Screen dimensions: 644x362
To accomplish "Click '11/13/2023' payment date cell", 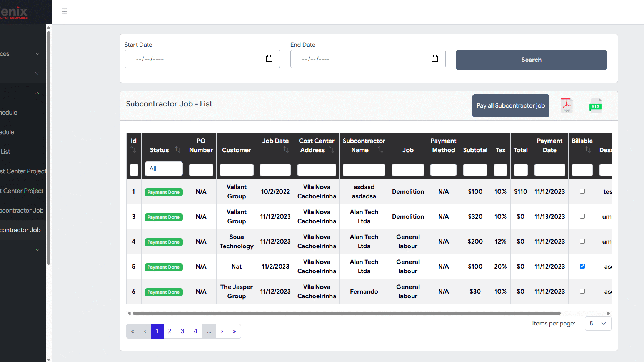I will tap(549, 217).
